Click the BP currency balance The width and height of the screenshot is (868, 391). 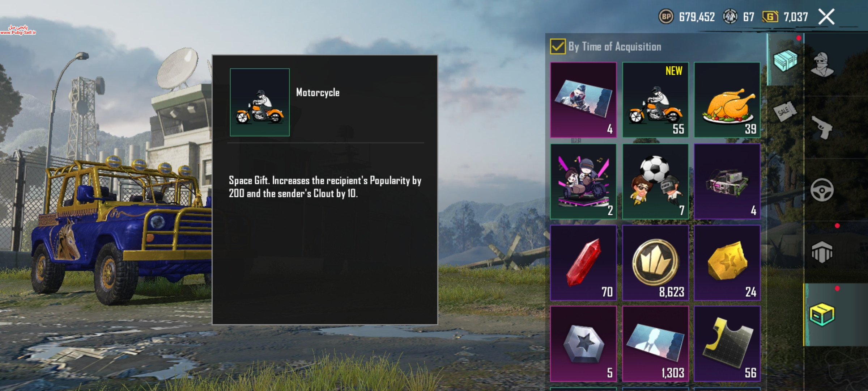click(x=687, y=17)
